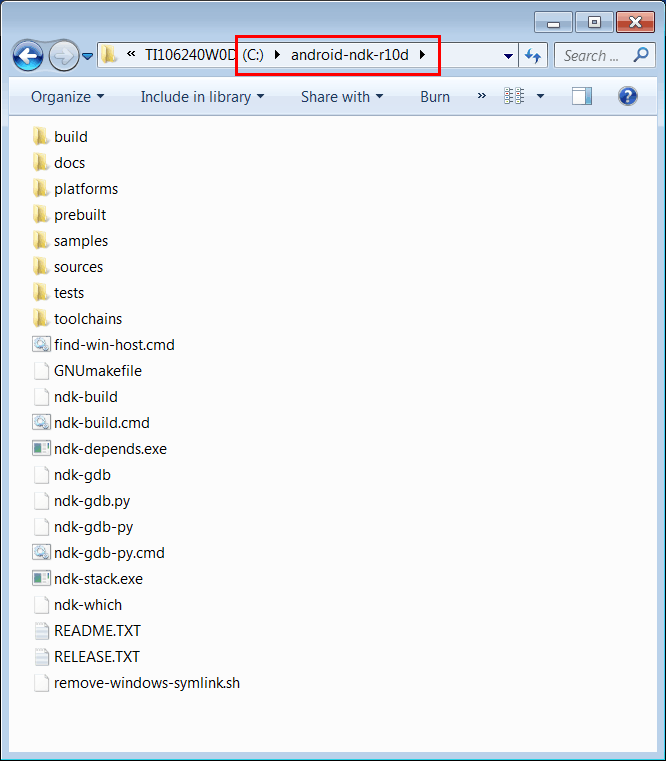Select ndk-gdb.py file icon

click(41, 501)
